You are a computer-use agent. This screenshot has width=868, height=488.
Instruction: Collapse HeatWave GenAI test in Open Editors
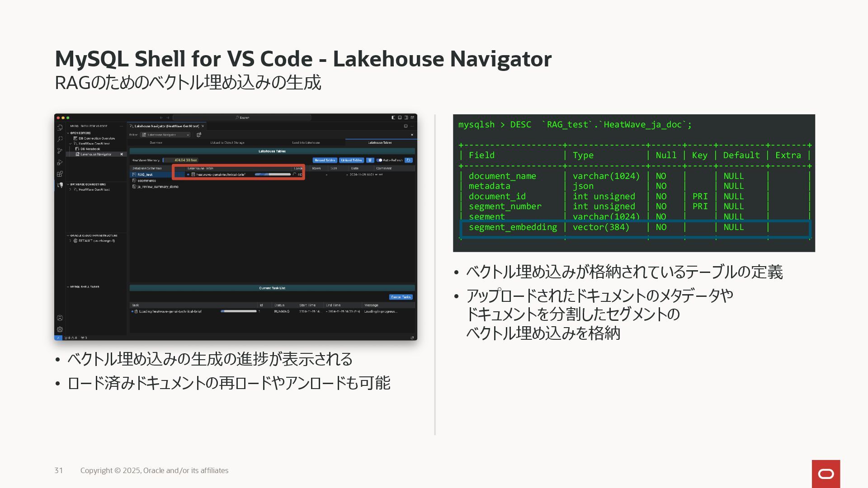pyautogui.click(x=71, y=143)
